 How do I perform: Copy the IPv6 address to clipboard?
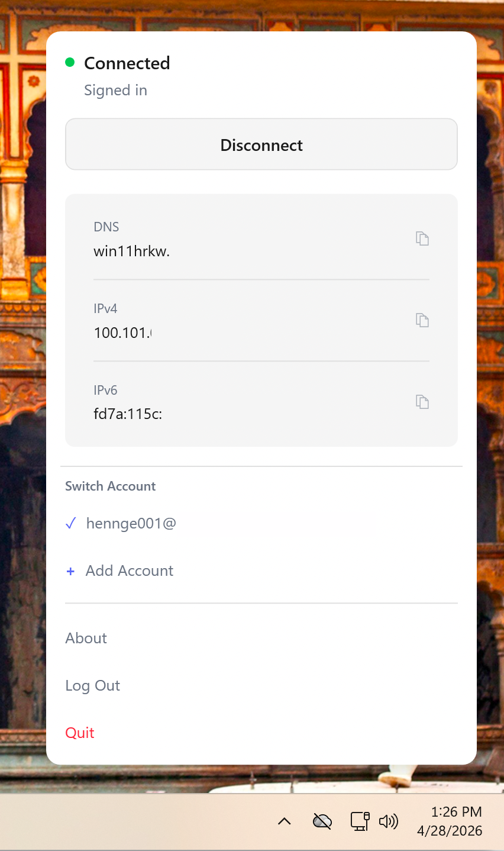(x=422, y=402)
